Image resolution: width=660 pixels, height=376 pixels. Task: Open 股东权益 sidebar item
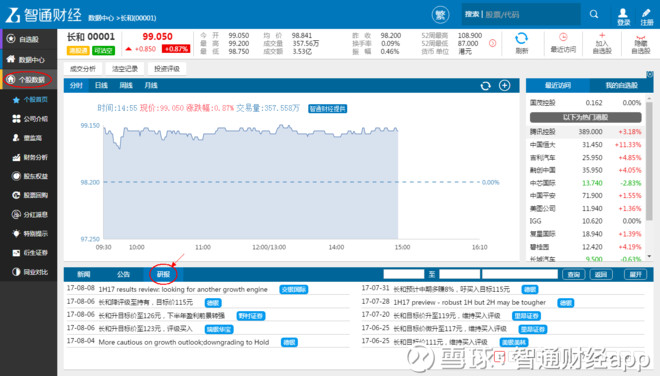[30, 176]
